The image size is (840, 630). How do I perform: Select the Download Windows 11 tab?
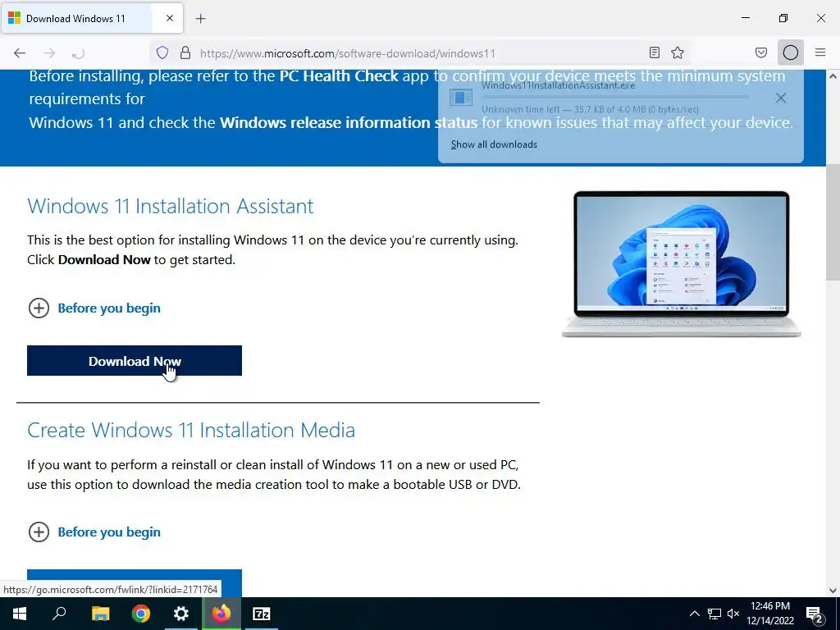(92, 18)
